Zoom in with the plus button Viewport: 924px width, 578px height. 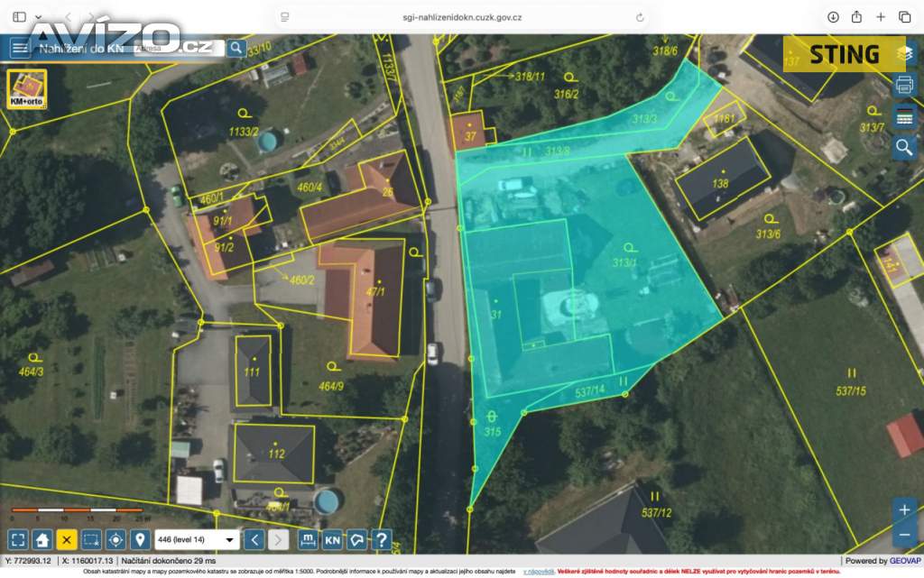click(x=904, y=509)
